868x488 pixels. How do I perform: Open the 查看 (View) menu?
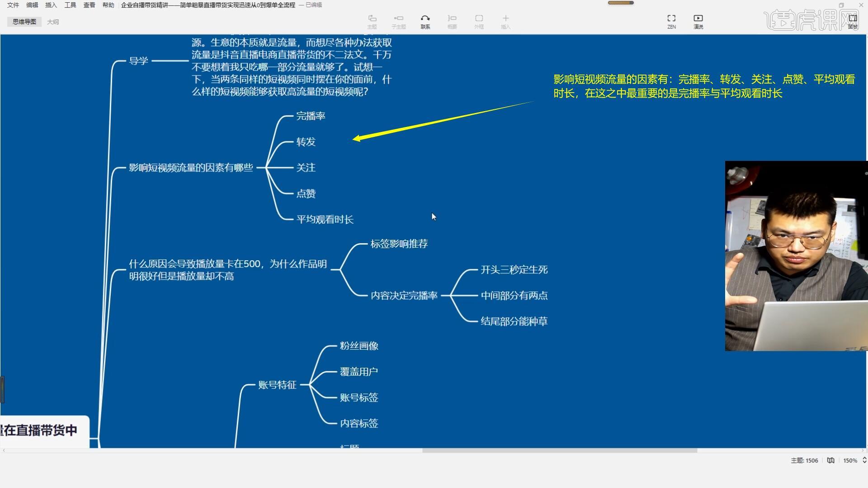point(89,5)
